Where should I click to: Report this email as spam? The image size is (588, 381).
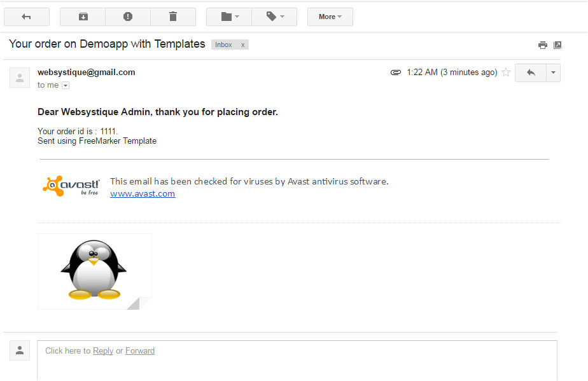click(x=128, y=17)
